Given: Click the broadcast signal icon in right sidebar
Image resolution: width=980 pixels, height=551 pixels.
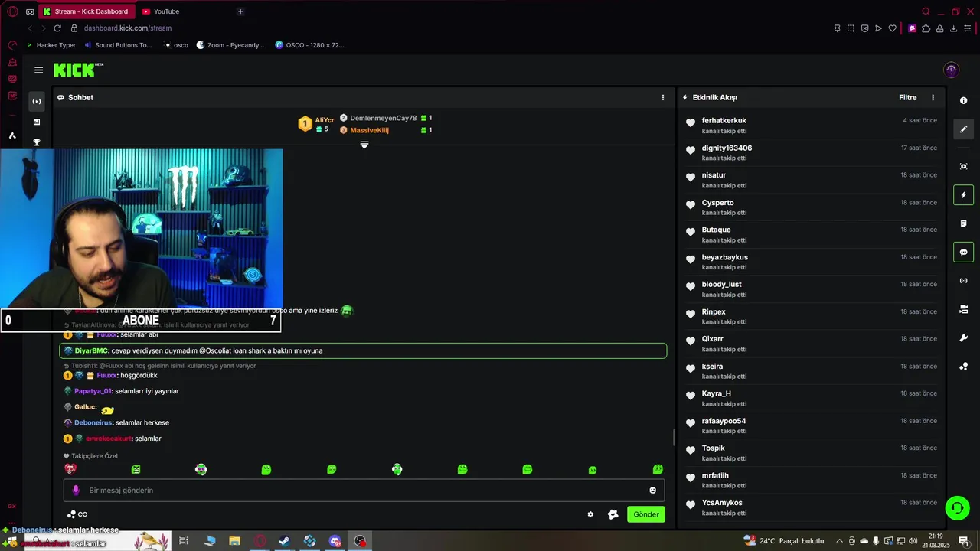Looking at the screenshot, I should pyautogui.click(x=963, y=281).
